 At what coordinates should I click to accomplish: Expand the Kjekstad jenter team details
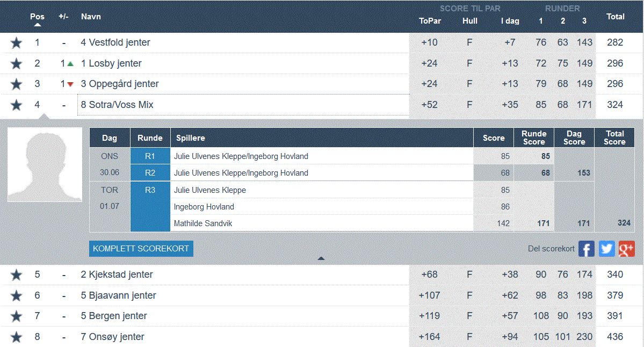(x=117, y=274)
